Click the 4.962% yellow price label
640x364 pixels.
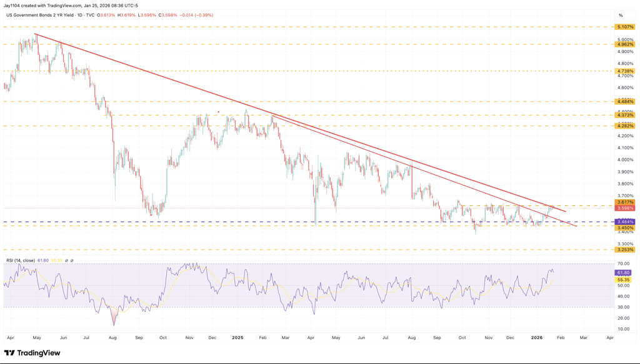[x=625, y=44]
